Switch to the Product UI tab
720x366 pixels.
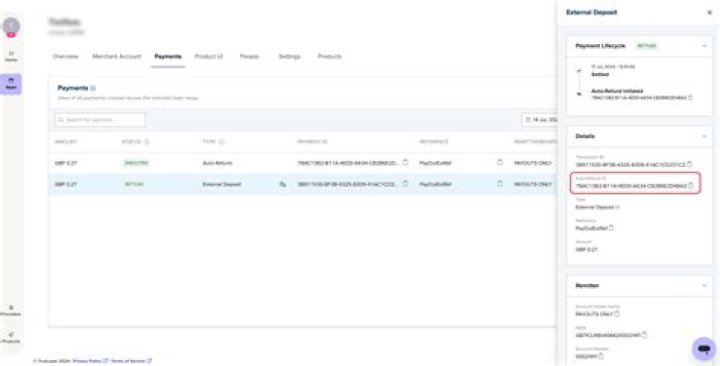pyautogui.click(x=208, y=56)
